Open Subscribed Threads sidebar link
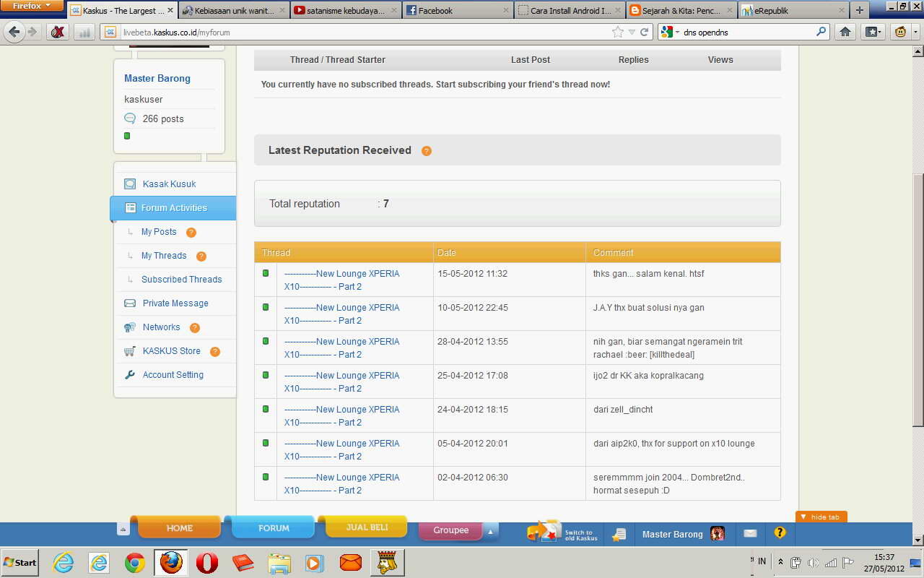Viewport: 924px width, 578px height. [x=181, y=280]
